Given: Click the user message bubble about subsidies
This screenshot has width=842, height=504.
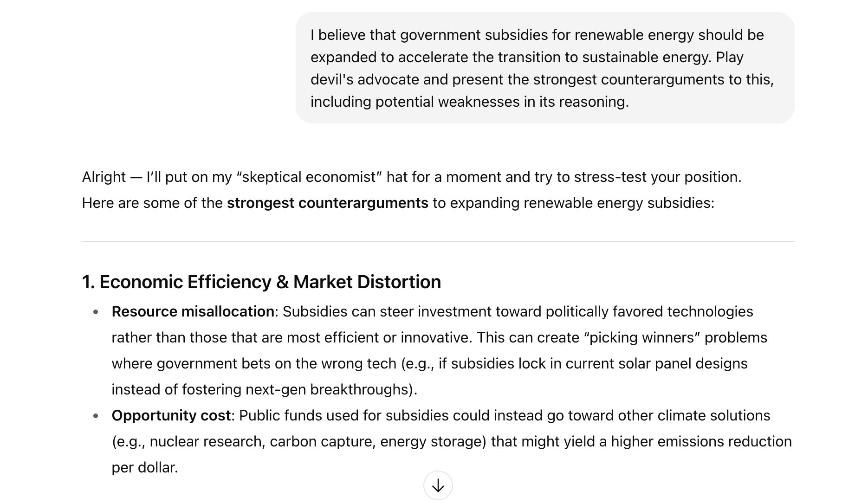Looking at the screenshot, I should click(x=544, y=68).
